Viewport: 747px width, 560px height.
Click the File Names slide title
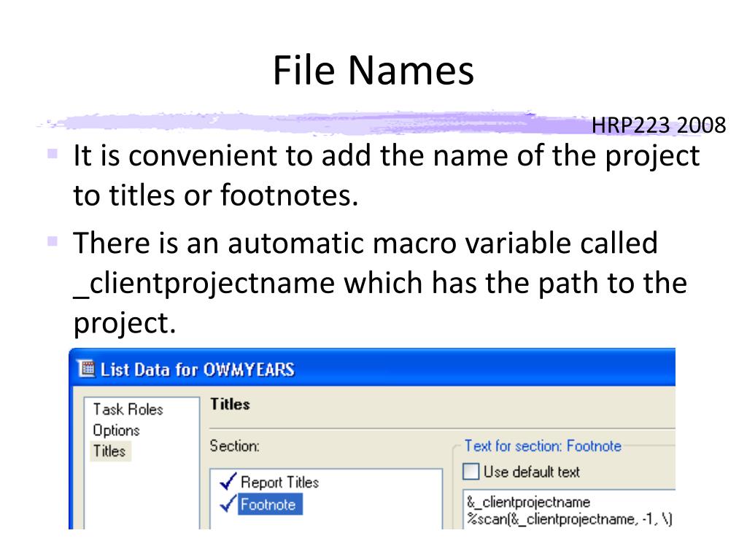coord(373,70)
